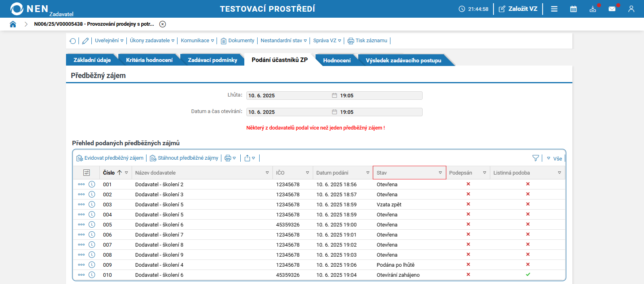Open the row 003 actions menu
This screenshot has width=644, height=284.
point(81,204)
